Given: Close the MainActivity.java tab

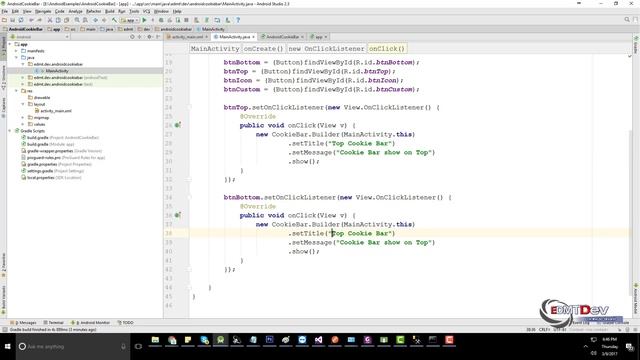Looking at the screenshot, I should coord(253,37).
